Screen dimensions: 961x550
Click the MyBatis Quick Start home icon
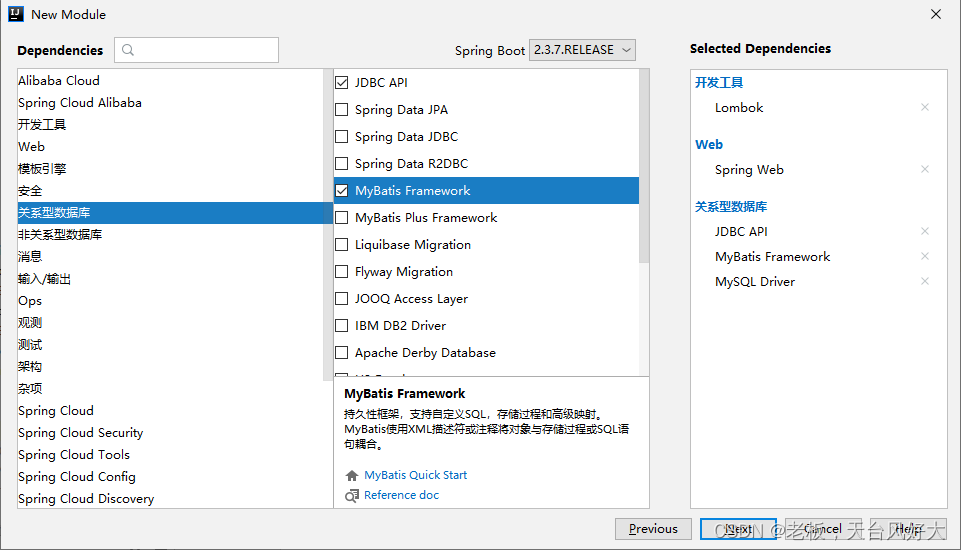click(x=352, y=475)
